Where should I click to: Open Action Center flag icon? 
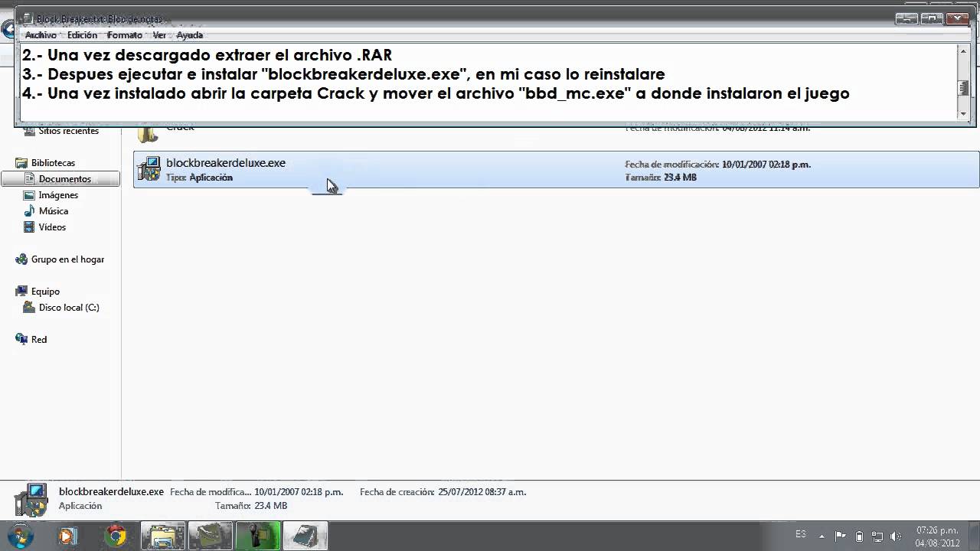(x=840, y=536)
